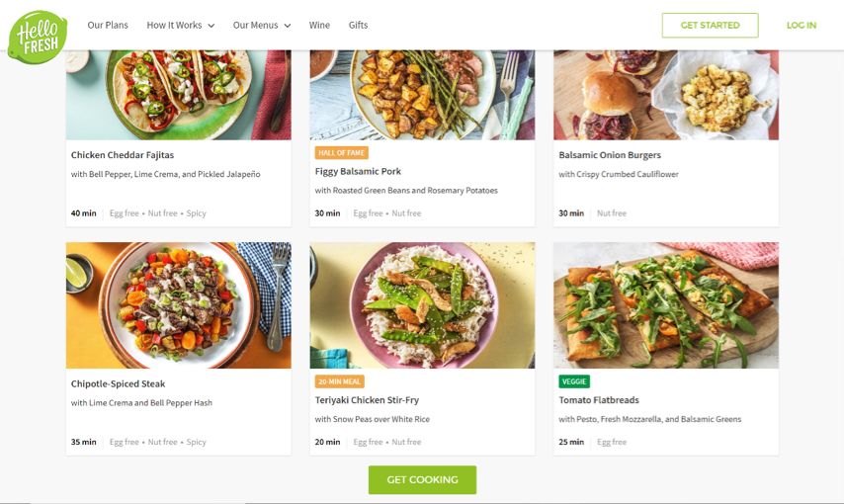Viewport: 844px width, 504px height.
Task: Open the Chipotle-Spiced Steak photo
Action: point(179,305)
